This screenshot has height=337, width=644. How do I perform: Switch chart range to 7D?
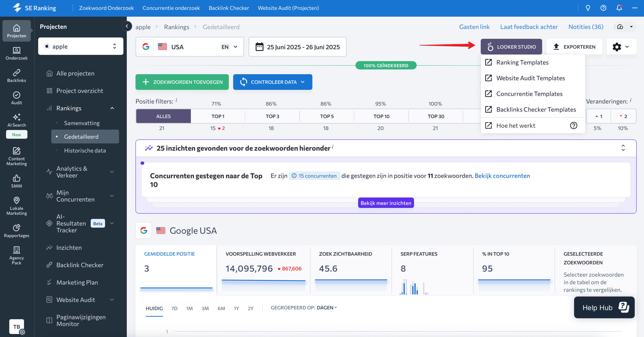coord(174,308)
